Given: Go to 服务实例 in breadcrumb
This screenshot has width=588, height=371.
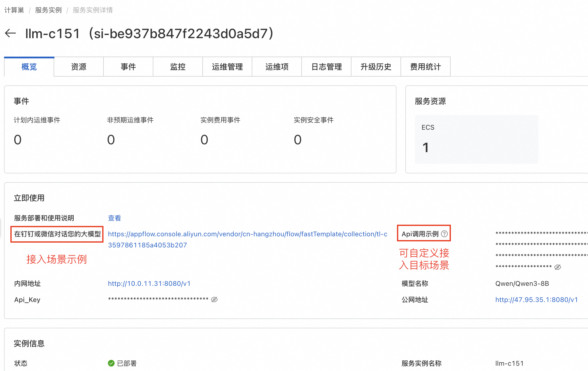Looking at the screenshot, I should (x=48, y=10).
